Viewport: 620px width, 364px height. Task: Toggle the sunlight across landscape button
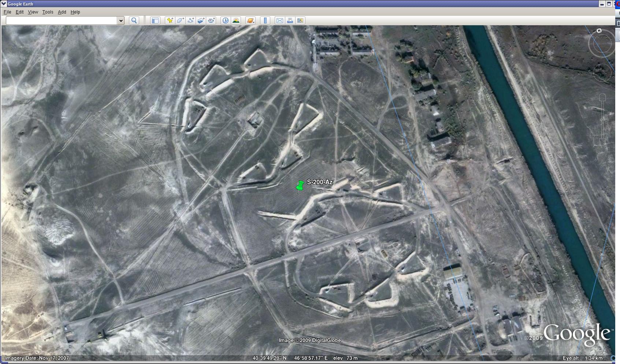coord(236,20)
